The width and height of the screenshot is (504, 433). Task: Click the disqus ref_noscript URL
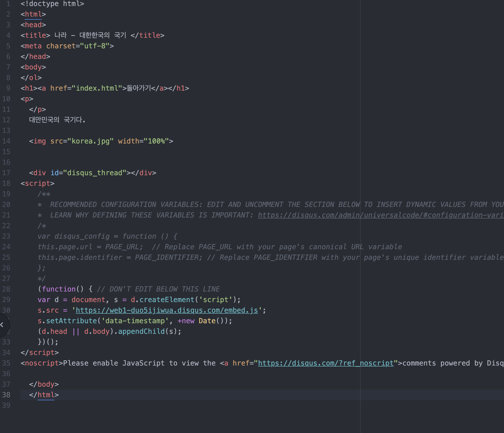coord(325,363)
